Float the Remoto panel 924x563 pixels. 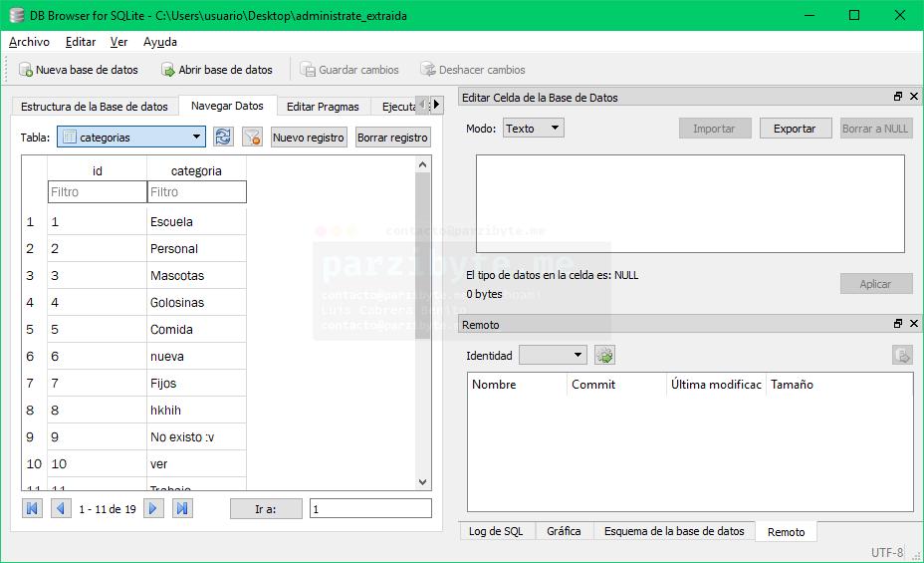pos(898,323)
